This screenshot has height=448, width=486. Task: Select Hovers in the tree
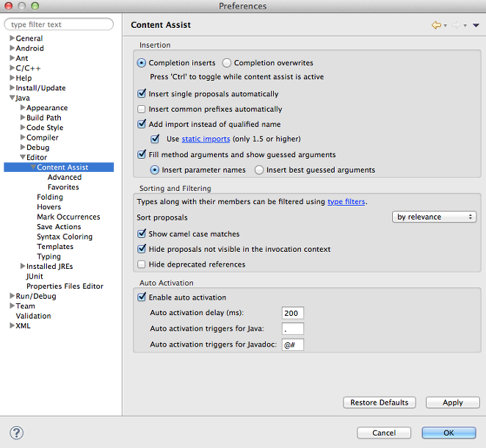pyautogui.click(x=49, y=207)
